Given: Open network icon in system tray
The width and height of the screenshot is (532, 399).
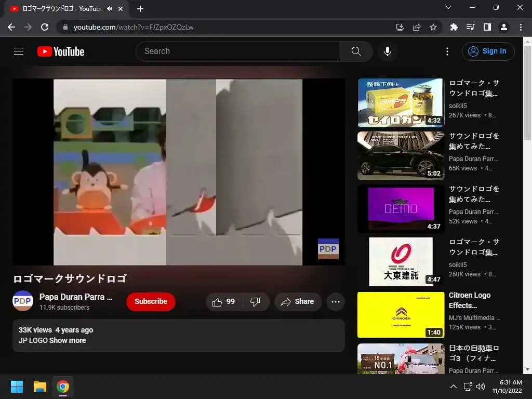Looking at the screenshot, I should point(468,387).
